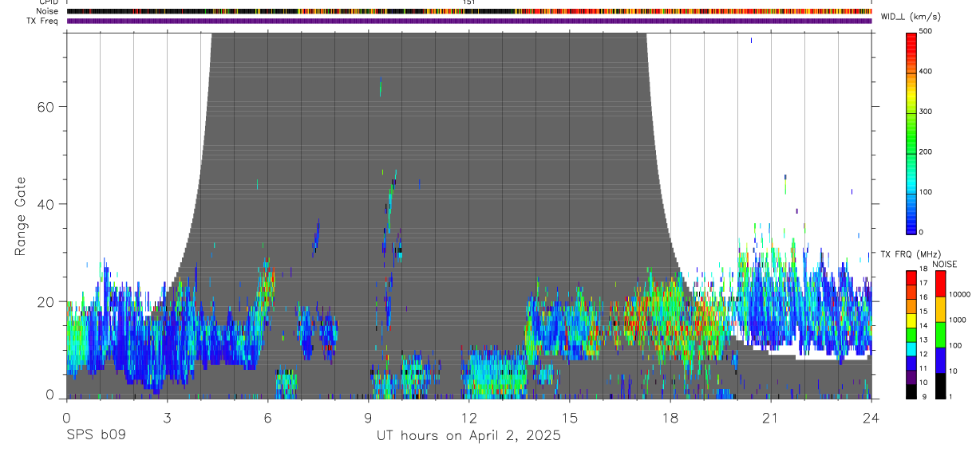The height and width of the screenshot is (452, 980).
Task: Click the CPID value 151 above the plot
Action: pos(469,2)
